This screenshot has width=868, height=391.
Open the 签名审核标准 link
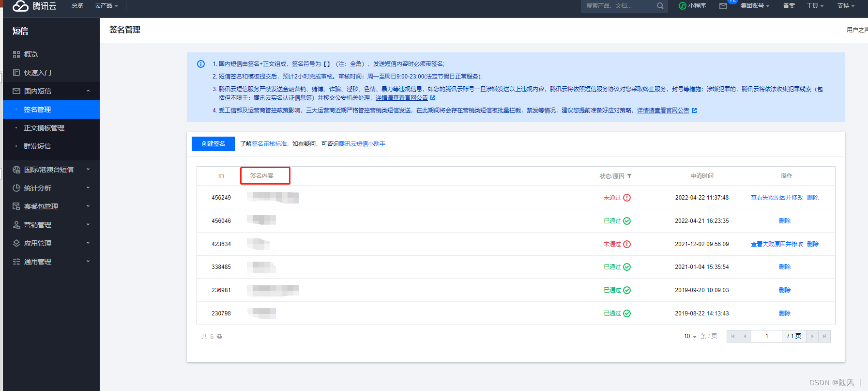pos(269,144)
